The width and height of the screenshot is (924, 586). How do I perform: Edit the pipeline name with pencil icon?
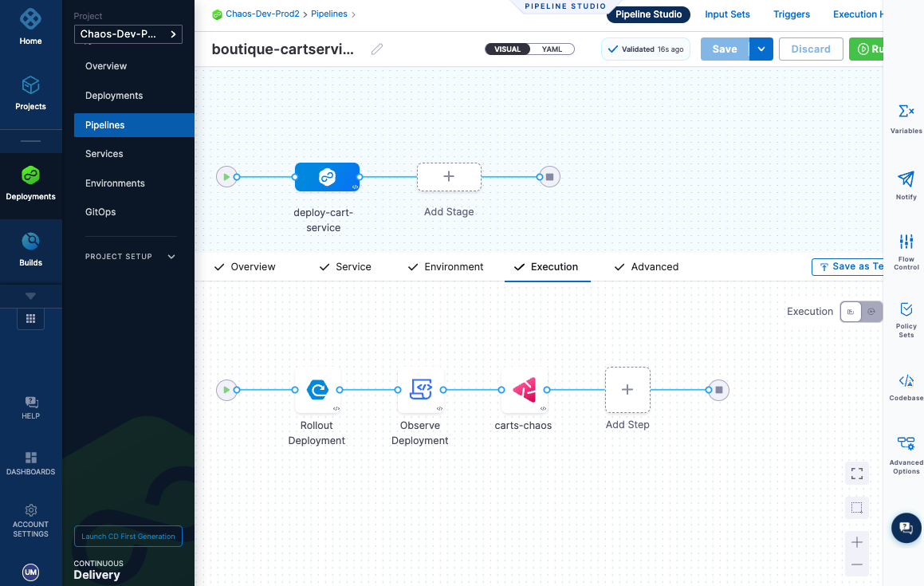pyautogui.click(x=377, y=49)
